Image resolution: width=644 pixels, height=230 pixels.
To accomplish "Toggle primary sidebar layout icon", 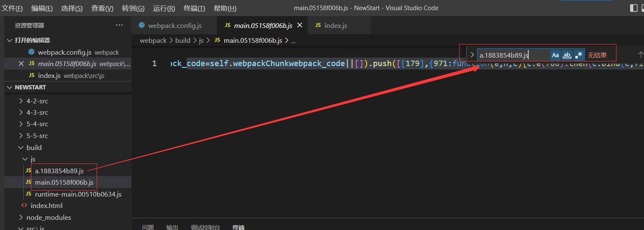I will pos(634,8).
